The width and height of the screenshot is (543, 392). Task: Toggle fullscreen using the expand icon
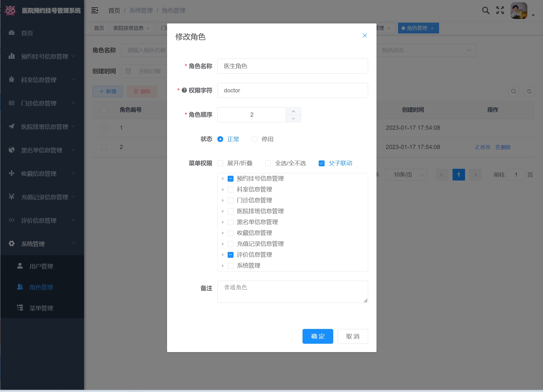coord(500,11)
